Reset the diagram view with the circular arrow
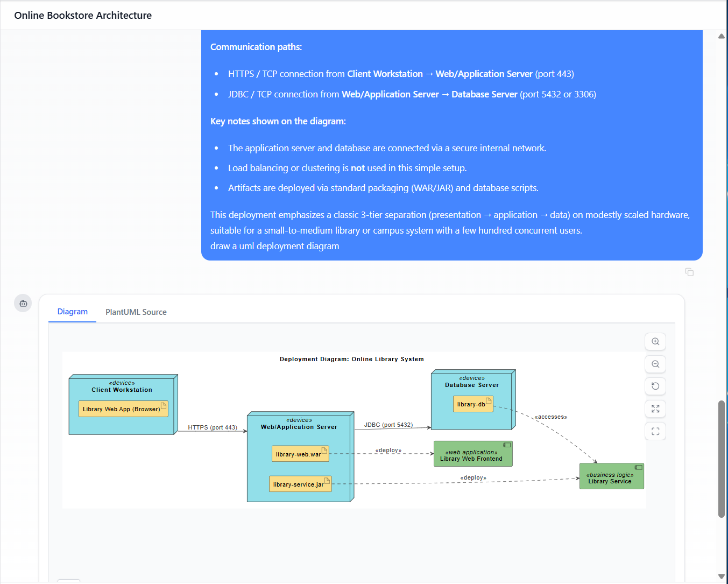 click(655, 386)
